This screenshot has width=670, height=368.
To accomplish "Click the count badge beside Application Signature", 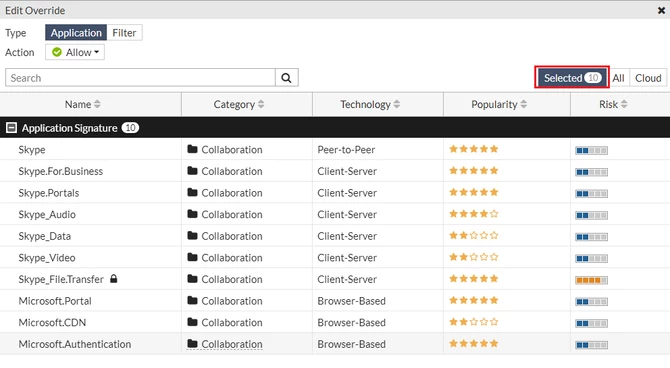I will point(130,128).
